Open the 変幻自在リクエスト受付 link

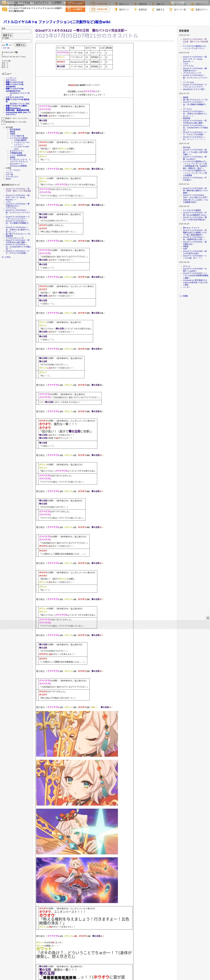point(19,104)
